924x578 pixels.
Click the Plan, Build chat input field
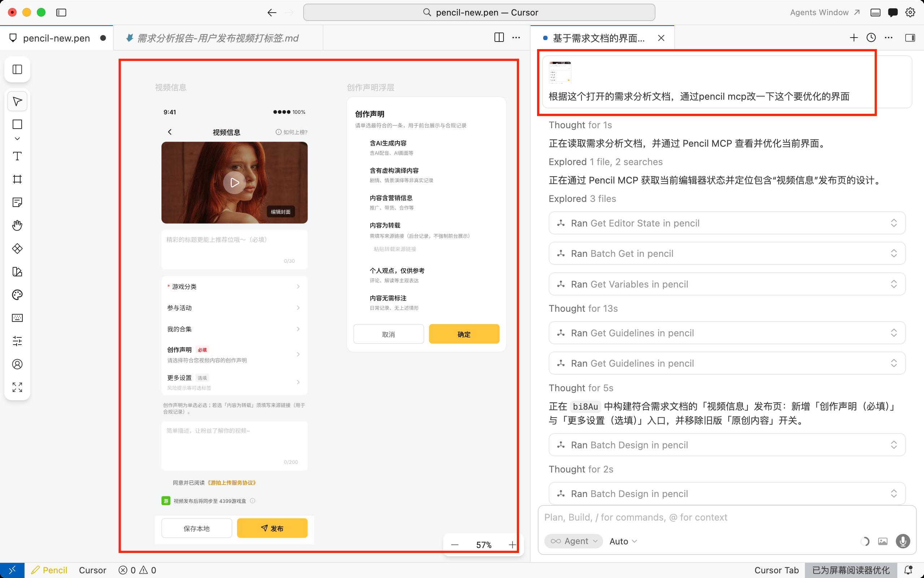pyautogui.click(x=727, y=517)
